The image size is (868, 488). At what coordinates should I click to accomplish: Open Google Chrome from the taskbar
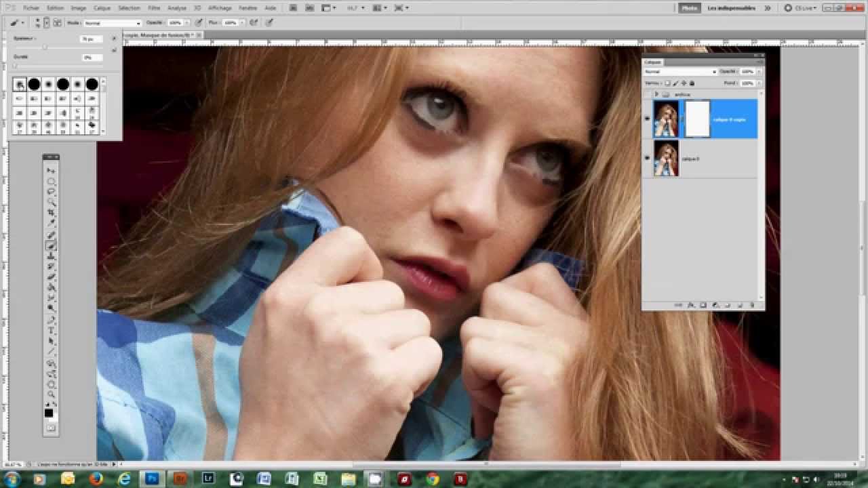[433, 479]
